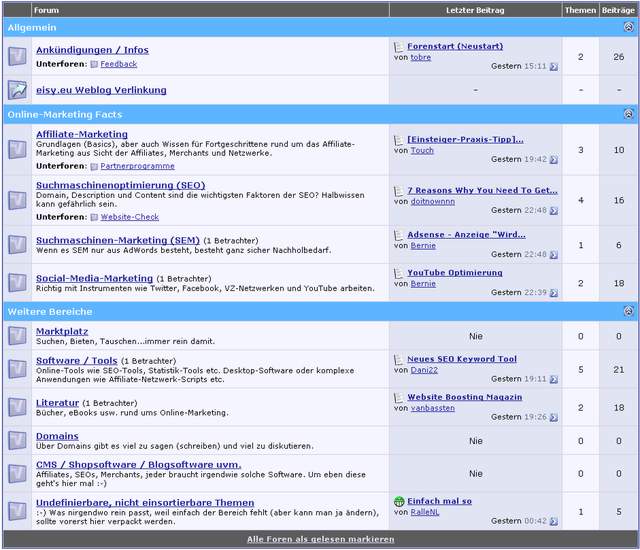Viewport: 640px width, 550px height.
Task: Go to last post arrow at Gestern 19:42
Action: click(x=553, y=160)
